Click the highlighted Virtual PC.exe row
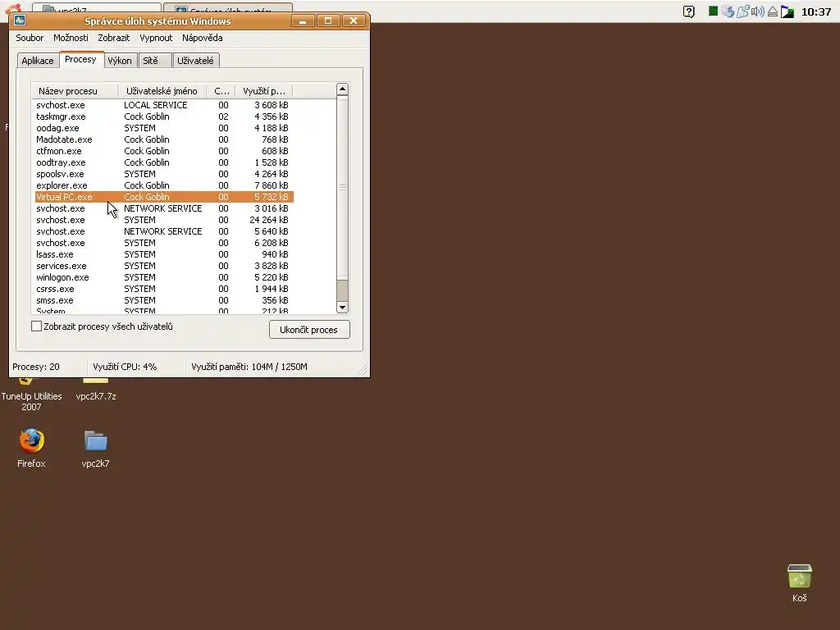Image resolution: width=840 pixels, height=630 pixels. click(x=164, y=197)
